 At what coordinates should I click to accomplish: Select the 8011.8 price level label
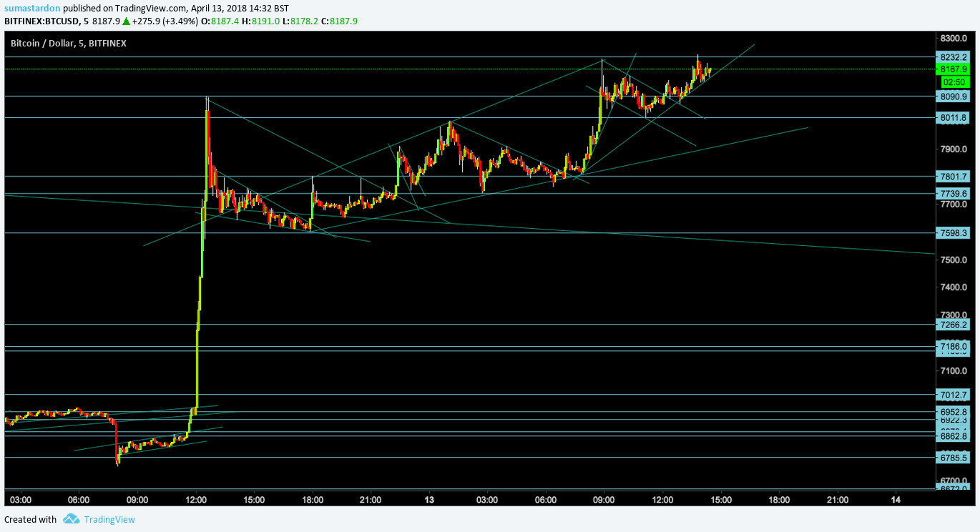954,117
